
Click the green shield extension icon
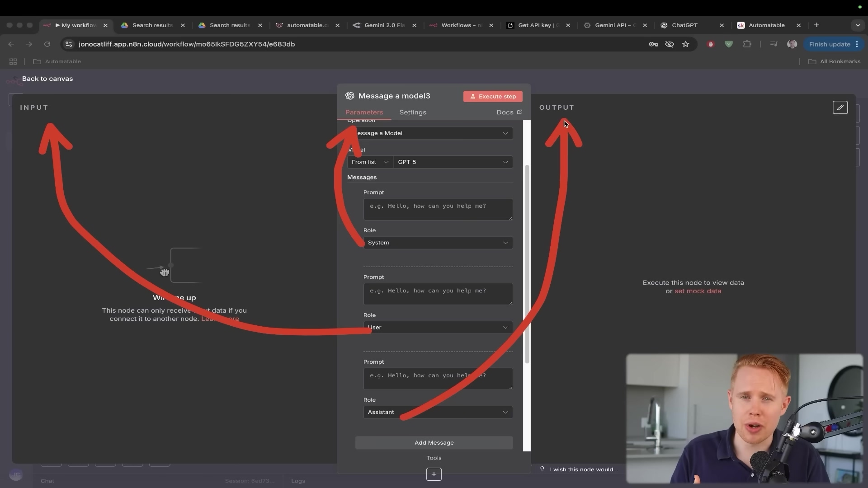pos(729,44)
